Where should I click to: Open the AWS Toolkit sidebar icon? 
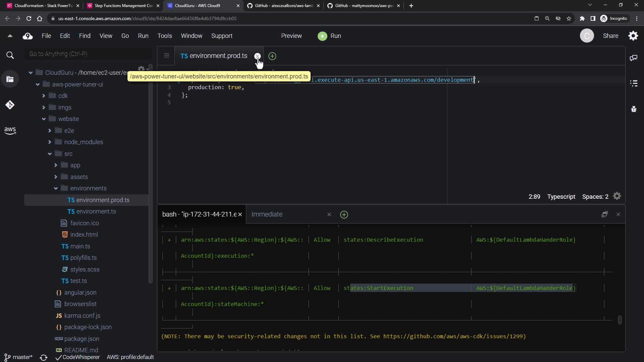click(x=10, y=130)
